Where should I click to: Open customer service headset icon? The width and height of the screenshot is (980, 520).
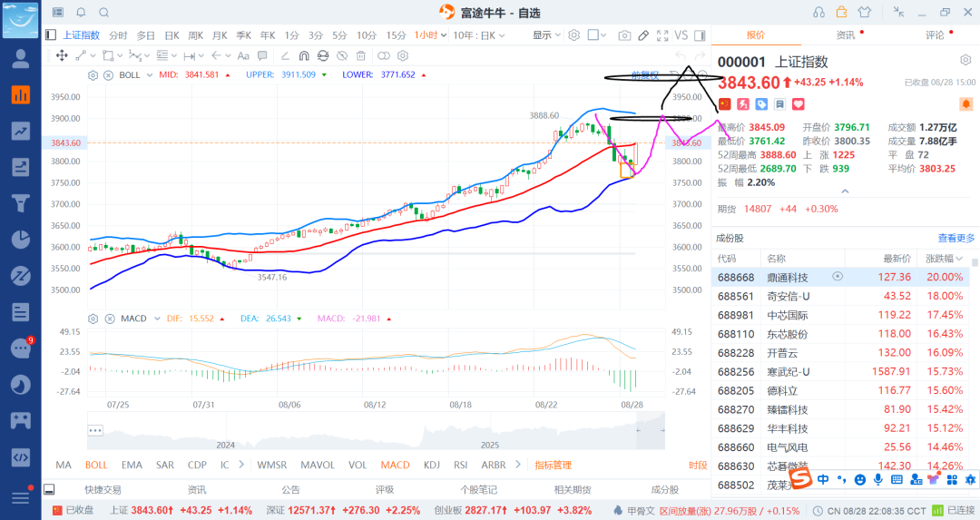pos(818,13)
